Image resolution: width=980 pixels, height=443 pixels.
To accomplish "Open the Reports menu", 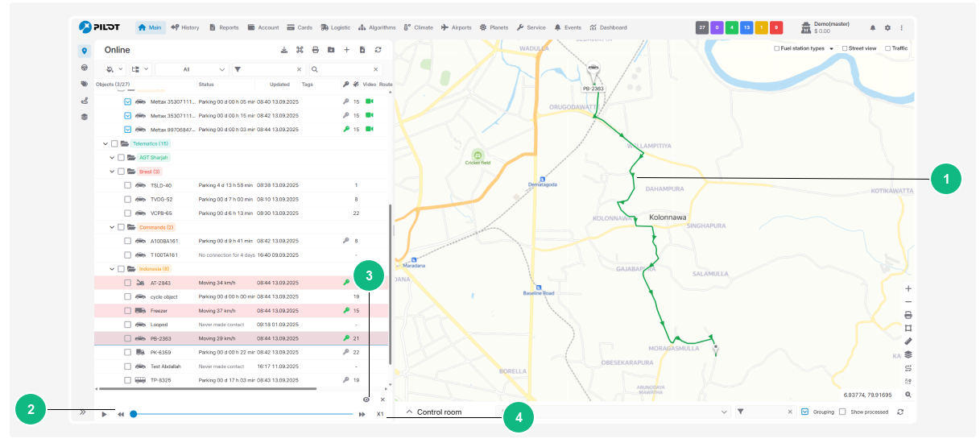I will coord(224,27).
